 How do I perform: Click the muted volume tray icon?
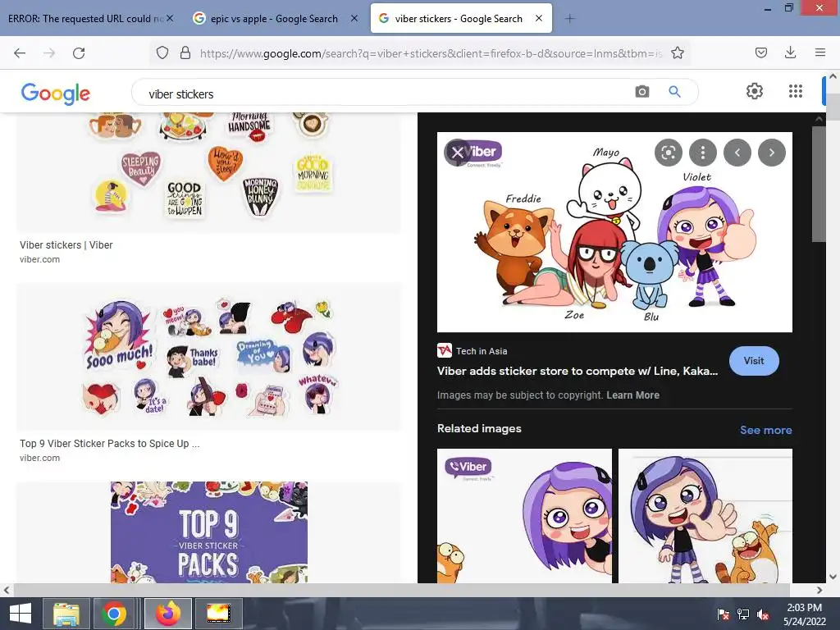[763, 614]
